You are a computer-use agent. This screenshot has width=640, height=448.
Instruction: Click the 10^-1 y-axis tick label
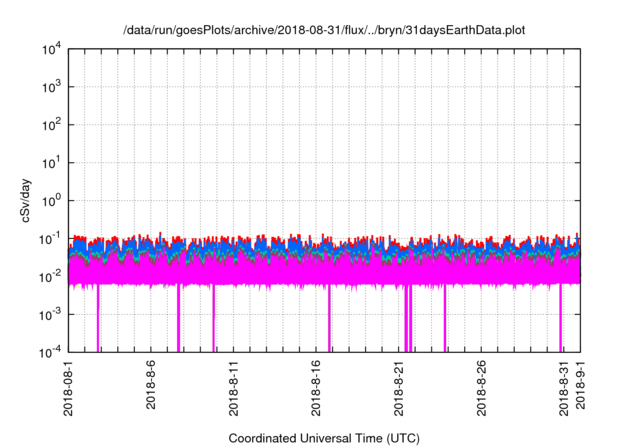50,239
